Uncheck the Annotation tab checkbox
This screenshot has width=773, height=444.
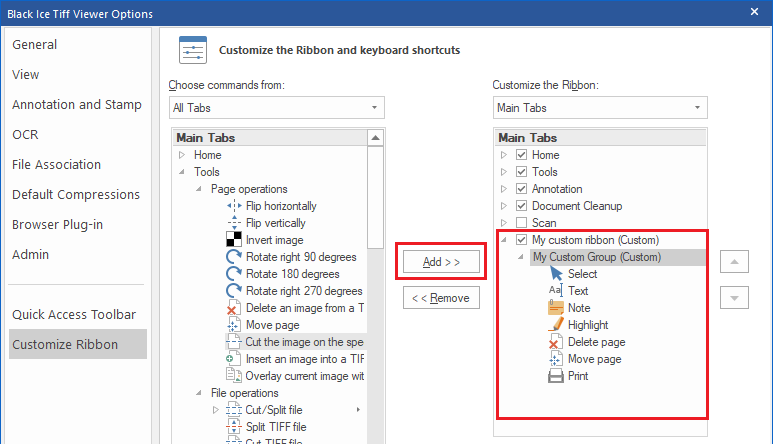pos(521,189)
